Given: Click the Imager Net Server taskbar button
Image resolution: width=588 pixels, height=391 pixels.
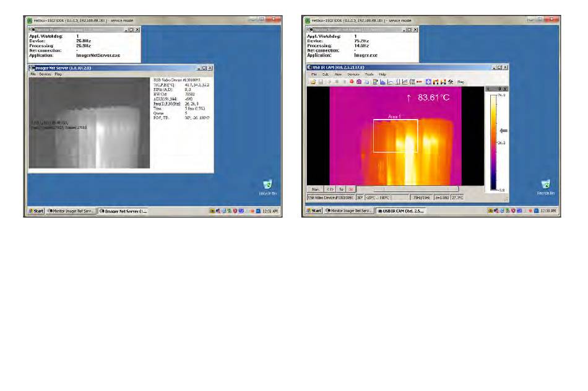Looking at the screenshot, I should (123, 211).
